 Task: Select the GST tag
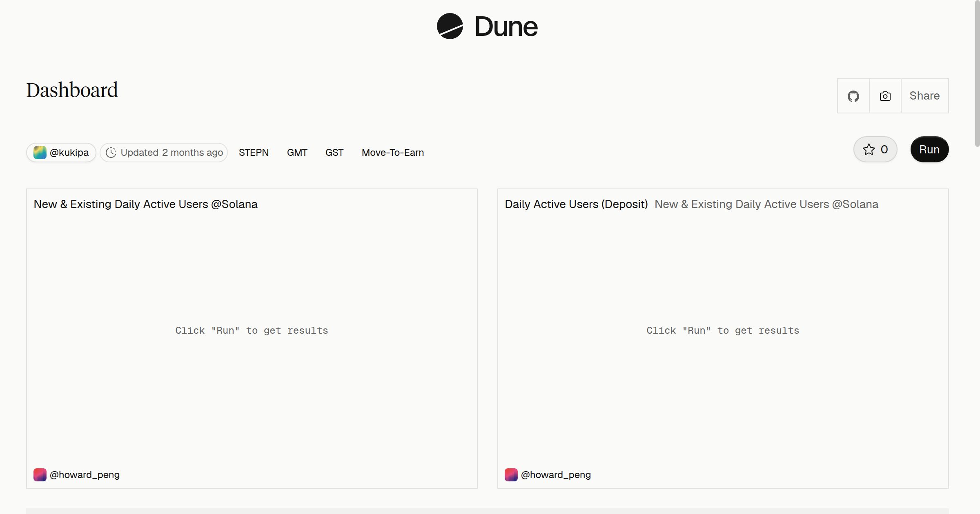tap(334, 153)
